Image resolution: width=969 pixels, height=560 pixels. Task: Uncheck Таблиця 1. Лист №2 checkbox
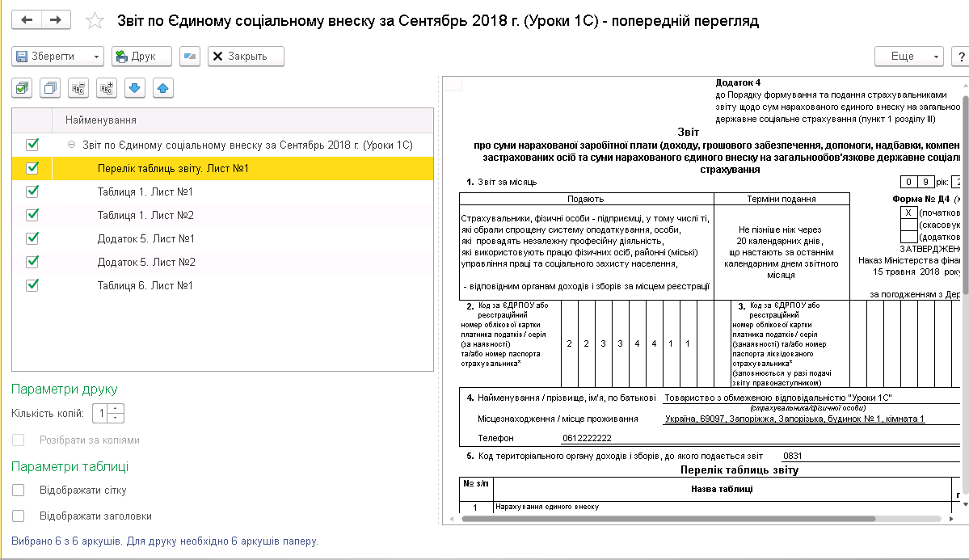tap(32, 215)
